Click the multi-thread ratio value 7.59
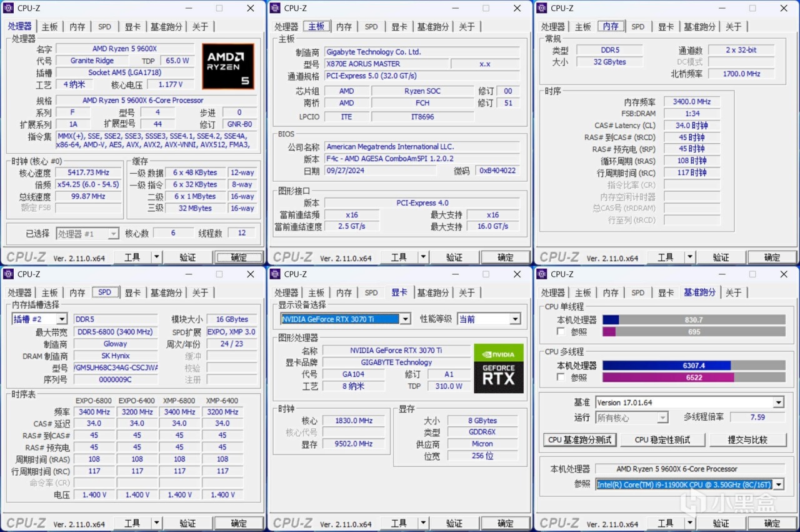800x532 pixels. [757, 418]
